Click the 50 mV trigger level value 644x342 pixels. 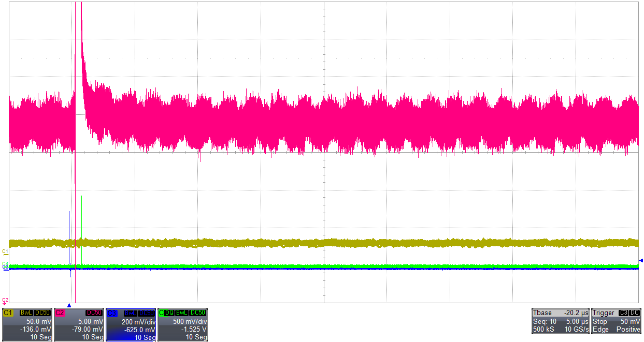pyautogui.click(x=631, y=321)
